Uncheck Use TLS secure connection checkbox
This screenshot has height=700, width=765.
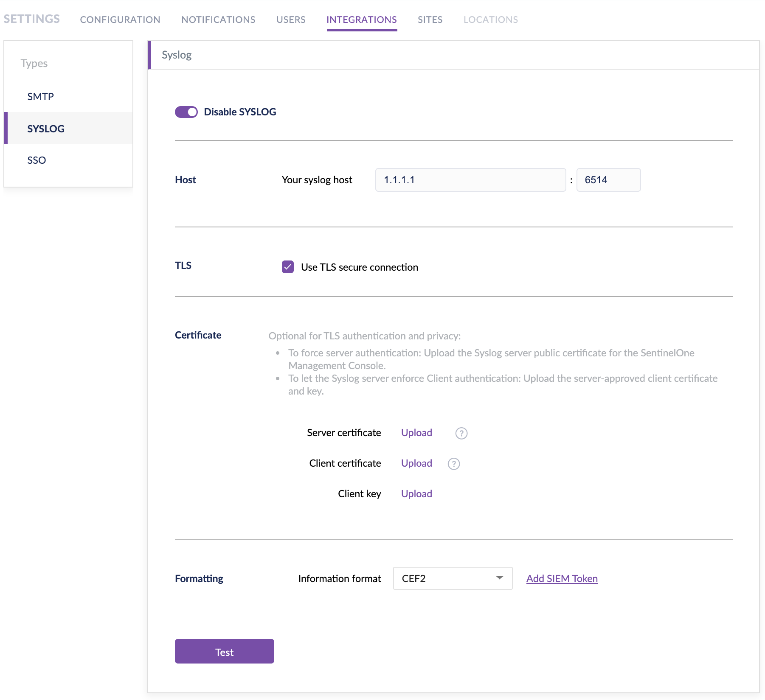click(288, 267)
